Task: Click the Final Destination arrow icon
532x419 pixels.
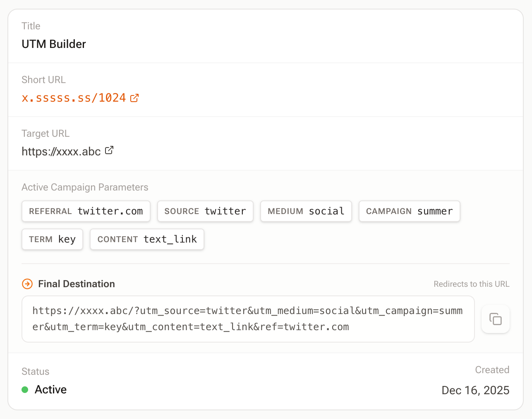Action: tap(27, 284)
